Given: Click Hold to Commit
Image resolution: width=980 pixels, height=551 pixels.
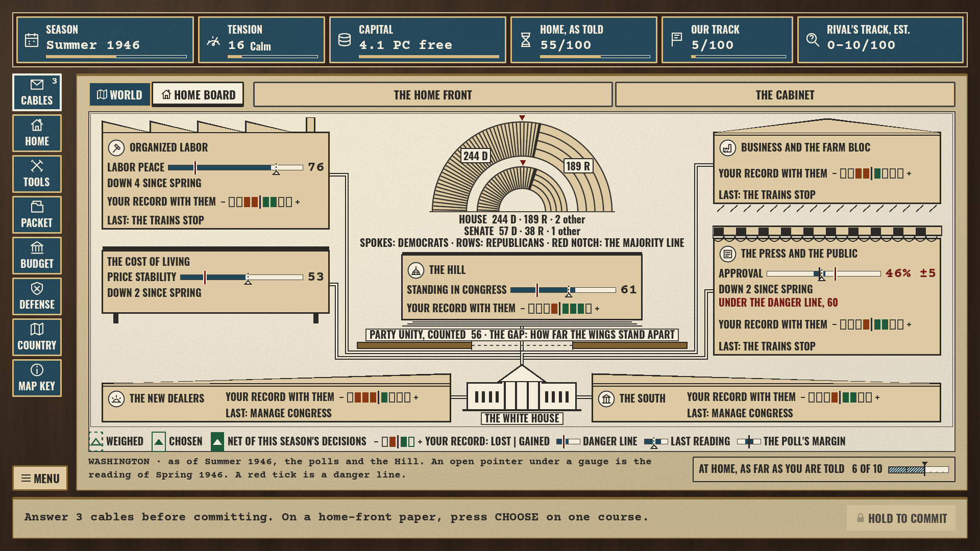Looking at the screenshot, I should [901, 518].
